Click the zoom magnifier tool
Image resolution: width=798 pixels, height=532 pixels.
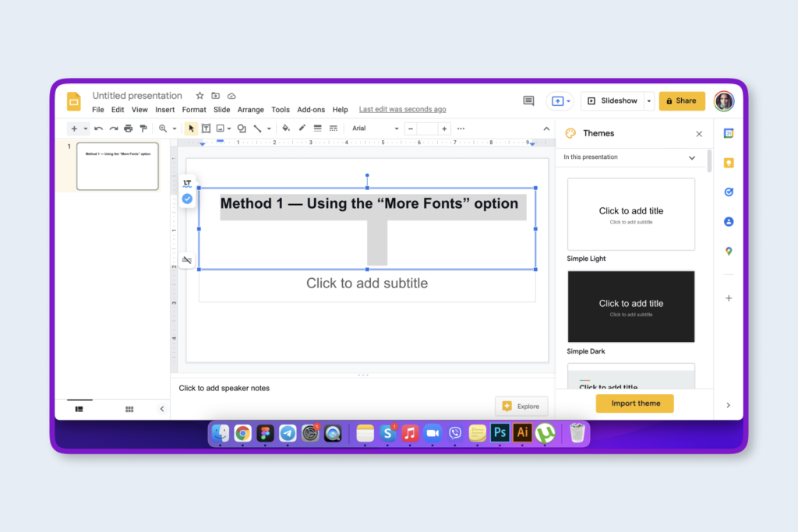tap(163, 129)
